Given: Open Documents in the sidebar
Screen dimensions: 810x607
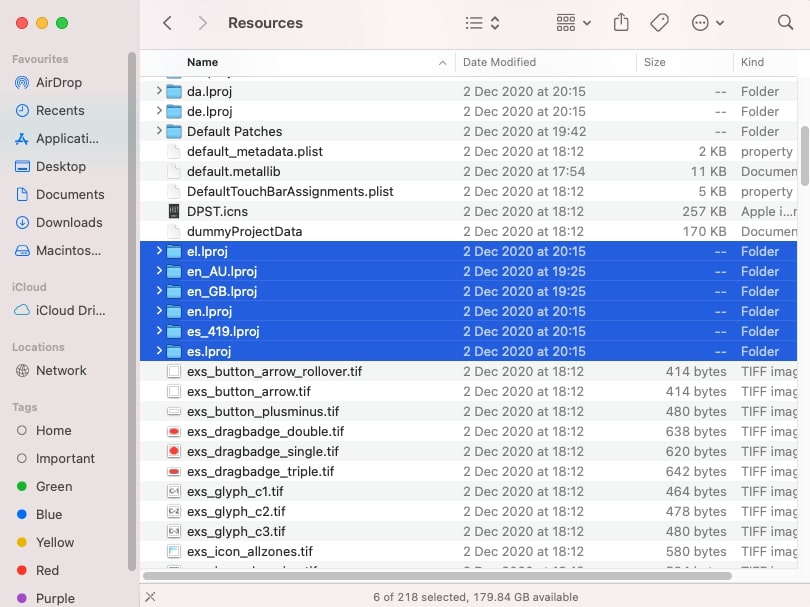Looking at the screenshot, I should coord(59,194).
